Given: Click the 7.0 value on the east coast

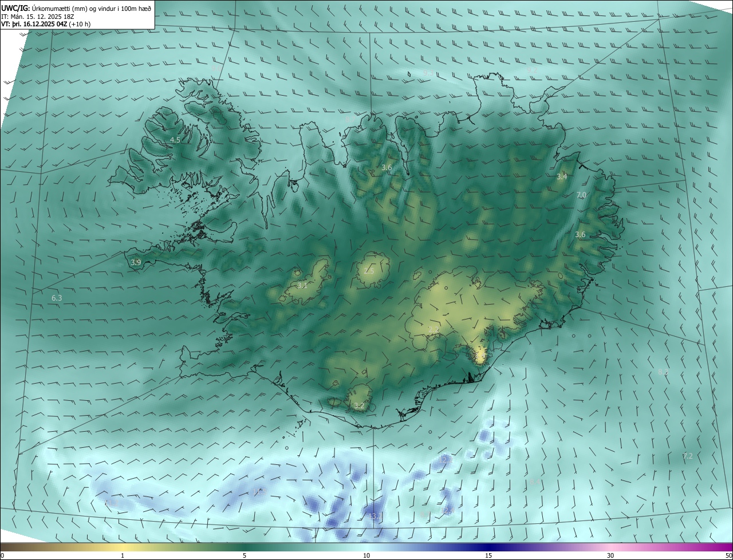Looking at the screenshot, I should [581, 195].
